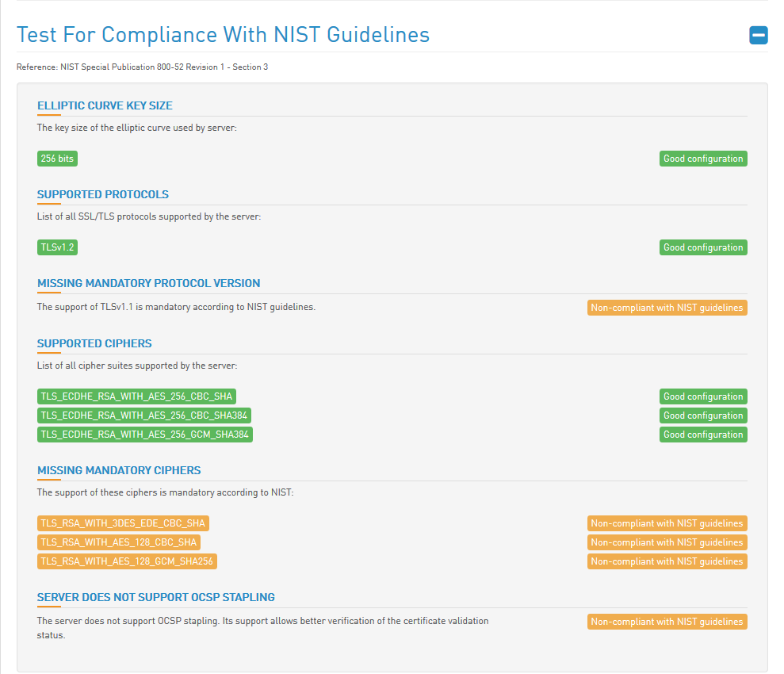784x674 pixels.
Task: Click Non-compliant badge for TLSv1.1 support
Action: [x=667, y=308]
